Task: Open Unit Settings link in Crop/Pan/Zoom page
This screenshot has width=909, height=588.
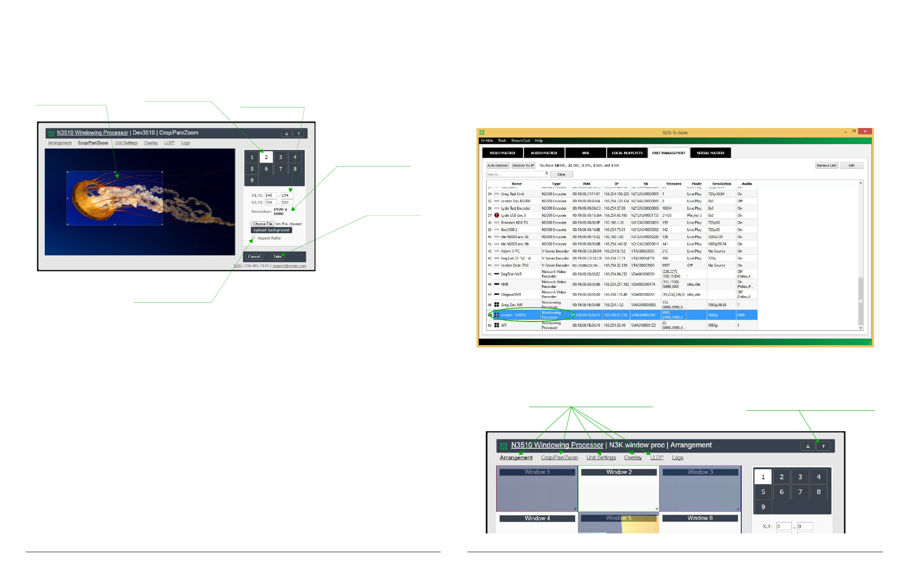Action: point(126,143)
